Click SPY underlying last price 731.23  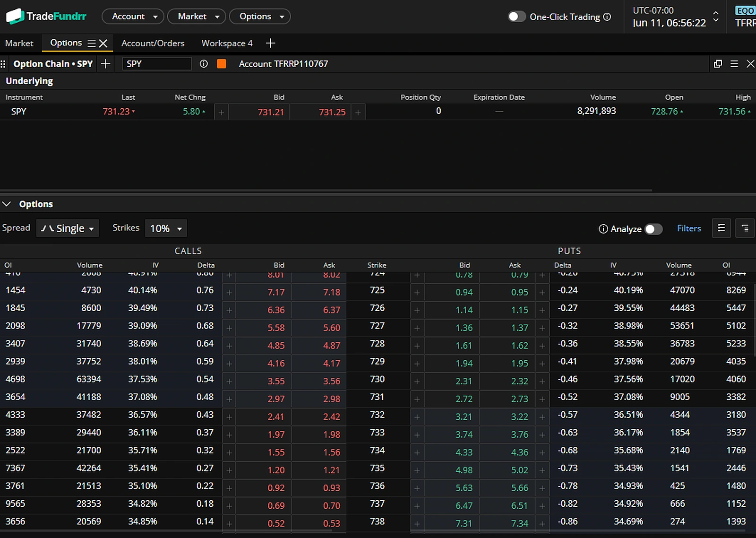click(116, 112)
